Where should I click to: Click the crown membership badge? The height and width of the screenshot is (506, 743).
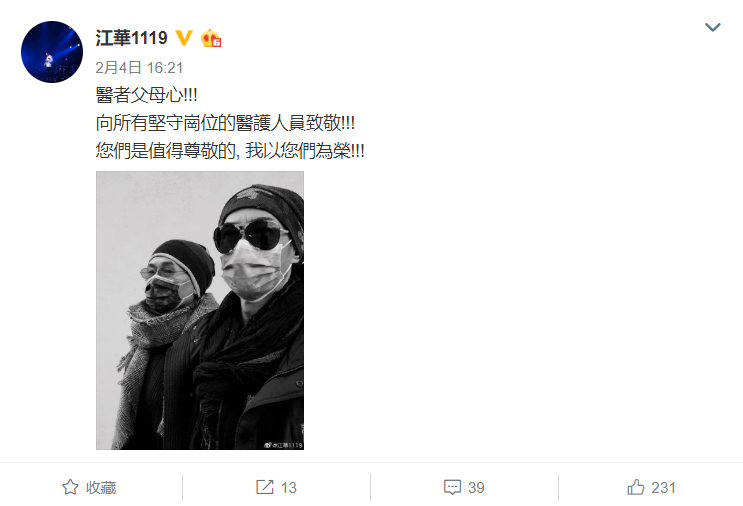coord(211,38)
